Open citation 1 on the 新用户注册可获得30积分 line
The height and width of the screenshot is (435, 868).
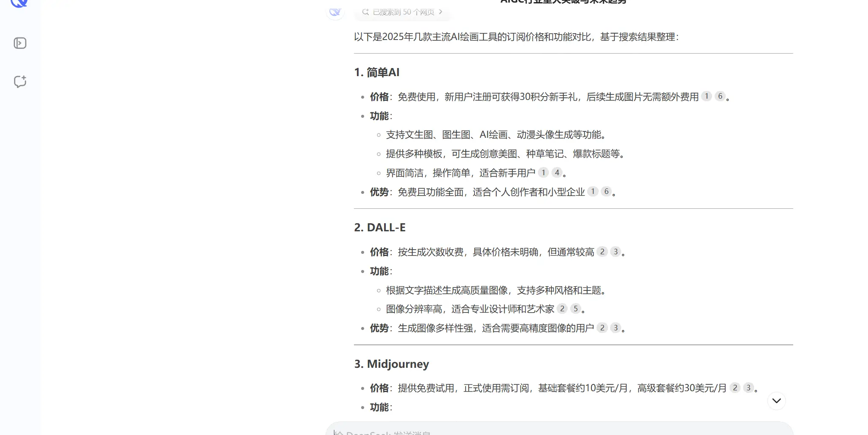[707, 97]
